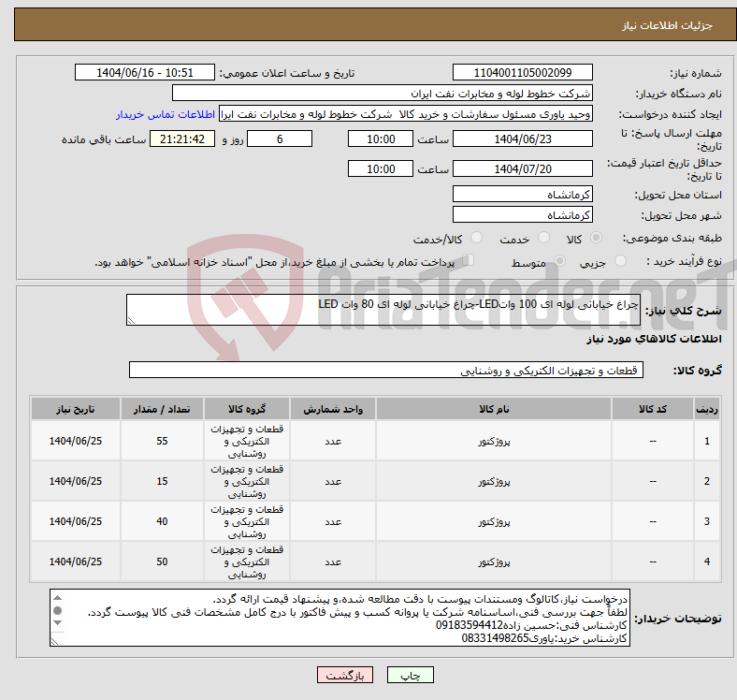Click date 1404/06/25 in row 1
Image resolution: width=737 pixels, height=700 pixels.
pos(76,441)
